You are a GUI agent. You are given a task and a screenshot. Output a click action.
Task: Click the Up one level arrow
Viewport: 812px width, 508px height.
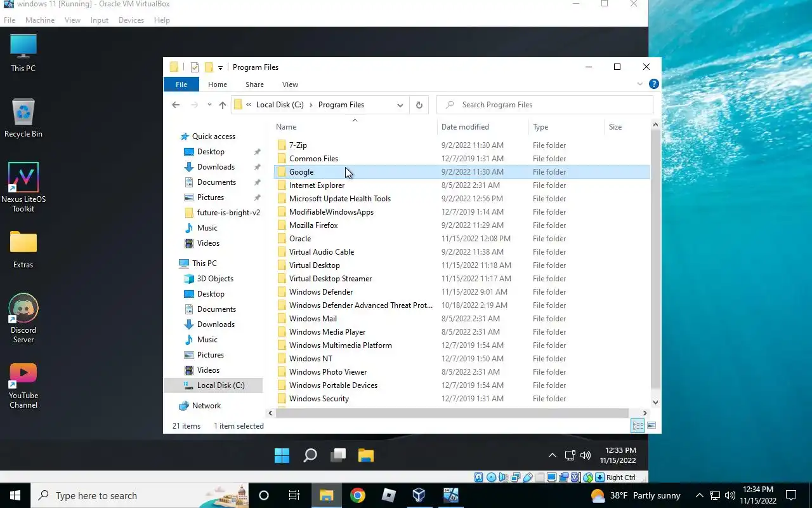coord(222,105)
